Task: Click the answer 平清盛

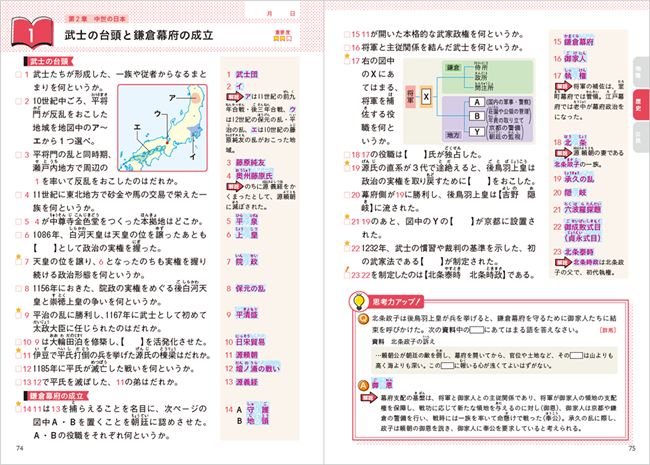Action: [x=247, y=314]
